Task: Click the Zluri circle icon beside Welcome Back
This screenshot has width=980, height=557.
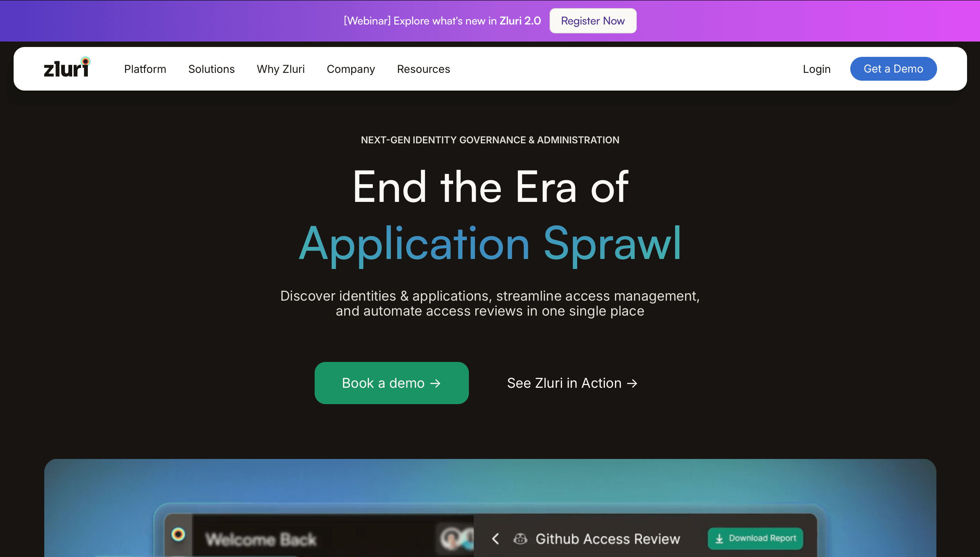Action: pyautogui.click(x=178, y=534)
